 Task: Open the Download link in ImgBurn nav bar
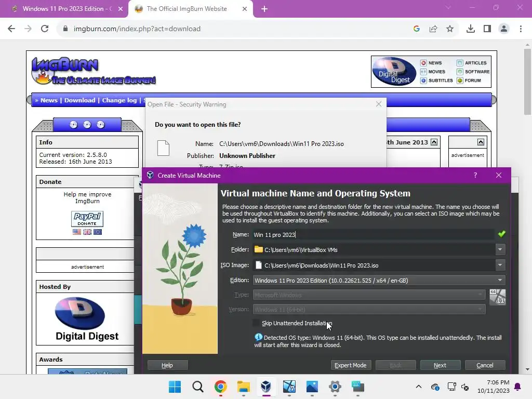click(x=79, y=100)
